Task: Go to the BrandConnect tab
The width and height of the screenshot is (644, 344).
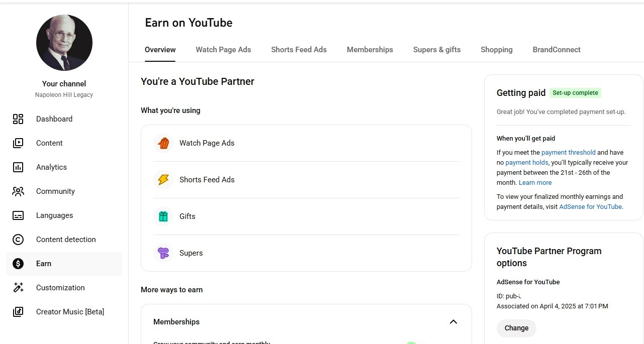Action: coord(556,50)
